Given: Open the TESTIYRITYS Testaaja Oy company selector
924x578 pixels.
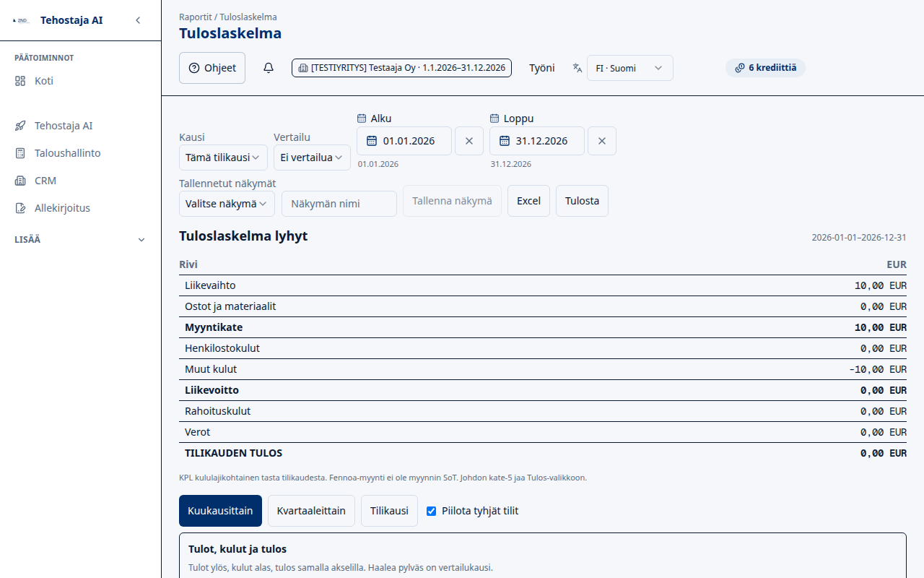Looking at the screenshot, I should [401, 68].
